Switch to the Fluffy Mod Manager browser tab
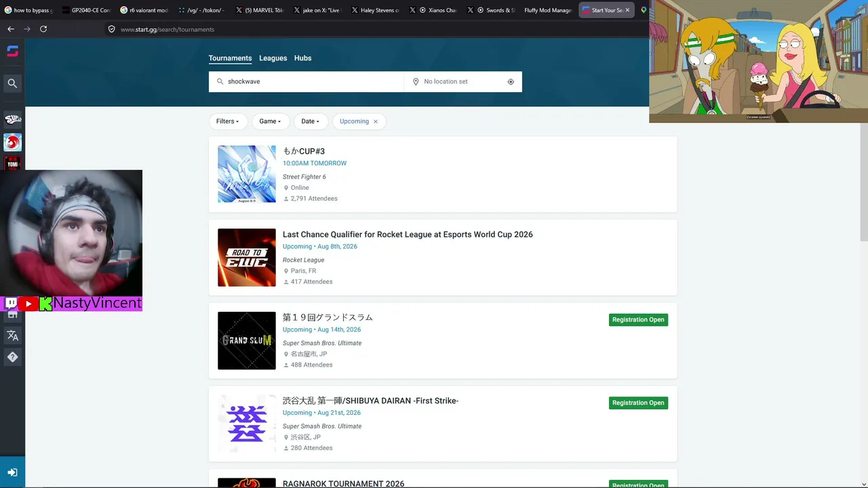The image size is (868, 488). [548, 10]
